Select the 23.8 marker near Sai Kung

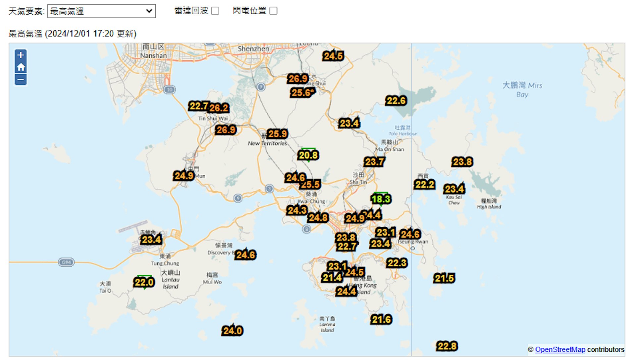tap(461, 162)
